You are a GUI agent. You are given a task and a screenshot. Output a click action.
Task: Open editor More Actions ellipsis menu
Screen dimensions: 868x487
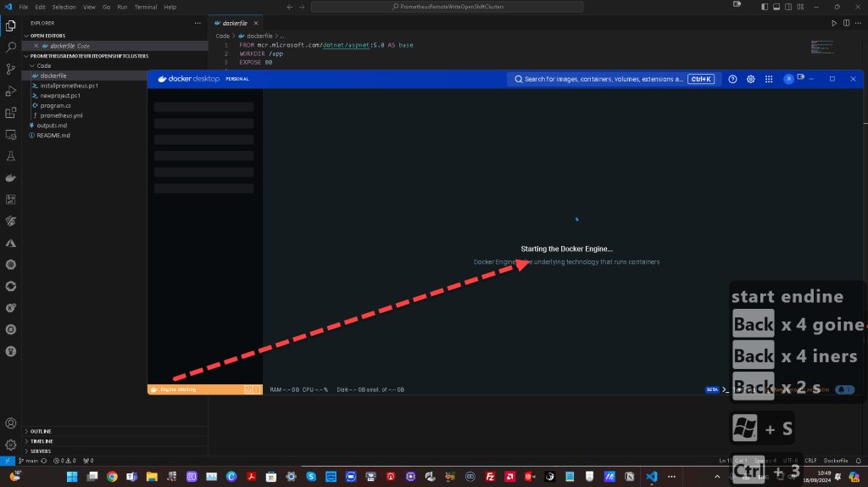coord(858,23)
